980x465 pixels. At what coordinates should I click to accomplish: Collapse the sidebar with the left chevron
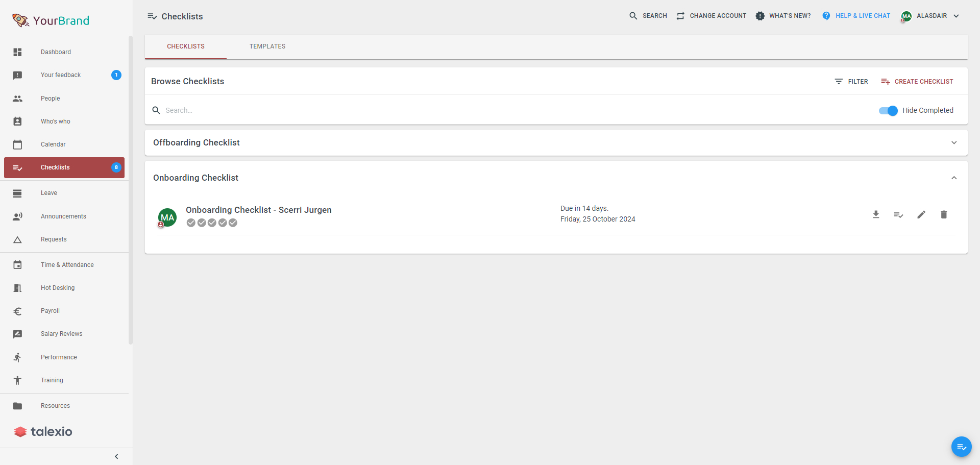pos(116,456)
